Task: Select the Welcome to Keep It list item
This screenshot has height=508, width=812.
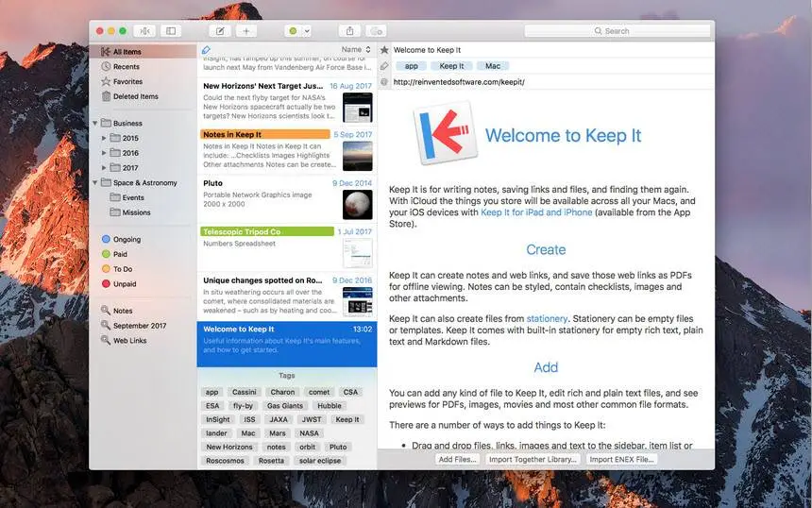Action: [x=287, y=344]
